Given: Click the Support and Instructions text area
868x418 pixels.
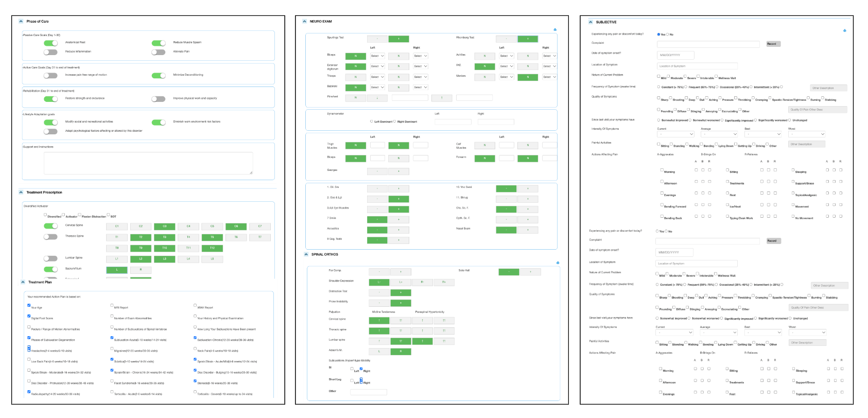Looking at the screenshot, I should (148, 163).
